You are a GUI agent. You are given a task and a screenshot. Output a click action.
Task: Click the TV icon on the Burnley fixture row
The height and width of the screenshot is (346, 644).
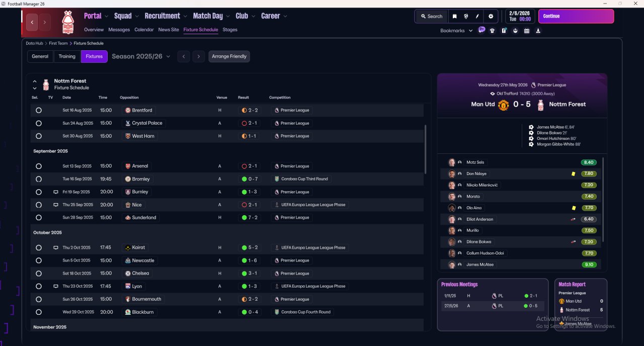[56, 192]
